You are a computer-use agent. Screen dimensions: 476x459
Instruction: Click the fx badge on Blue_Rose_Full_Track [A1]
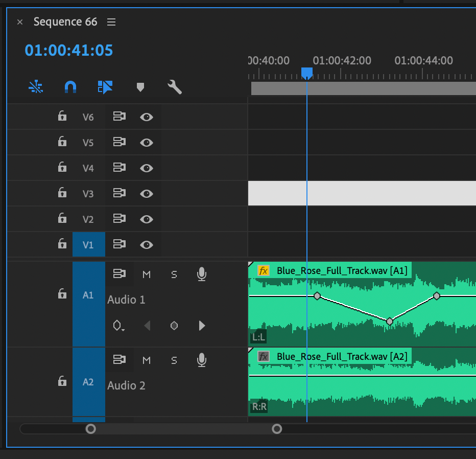coord(263,270)
